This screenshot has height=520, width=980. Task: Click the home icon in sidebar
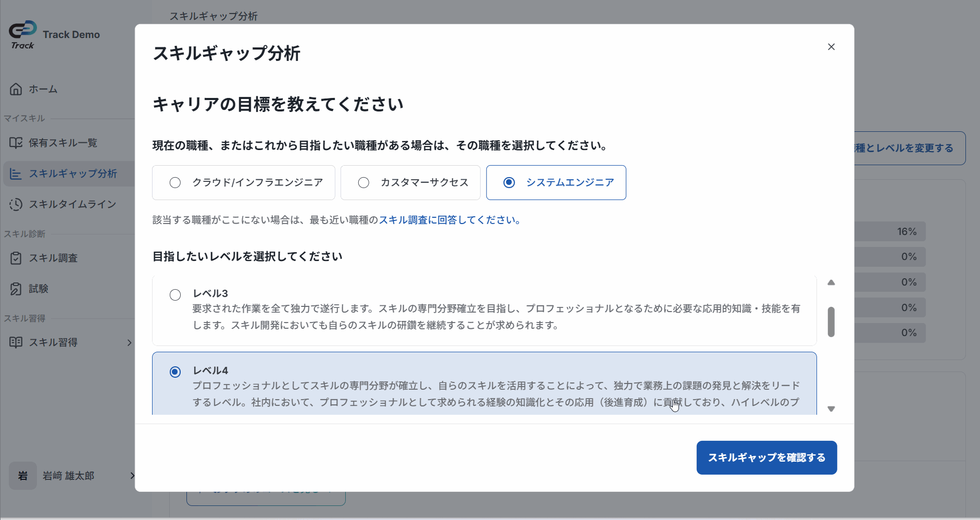(x=16, y=89)
